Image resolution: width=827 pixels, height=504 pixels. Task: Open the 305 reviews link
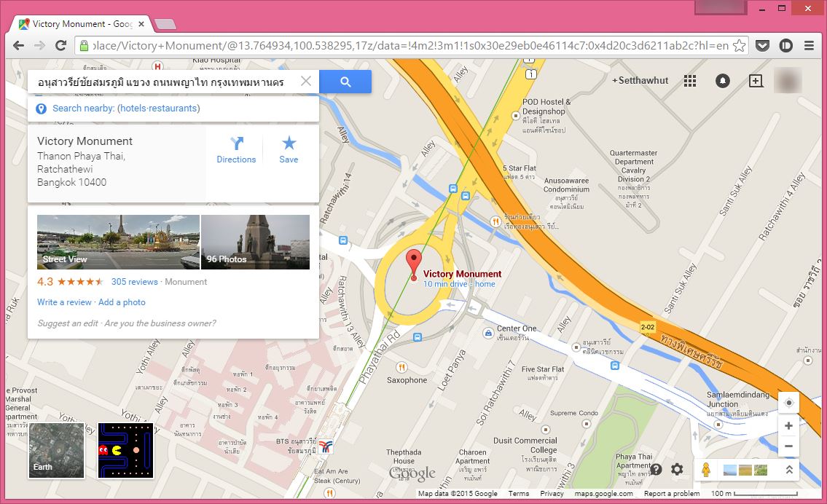pos(134,282)
